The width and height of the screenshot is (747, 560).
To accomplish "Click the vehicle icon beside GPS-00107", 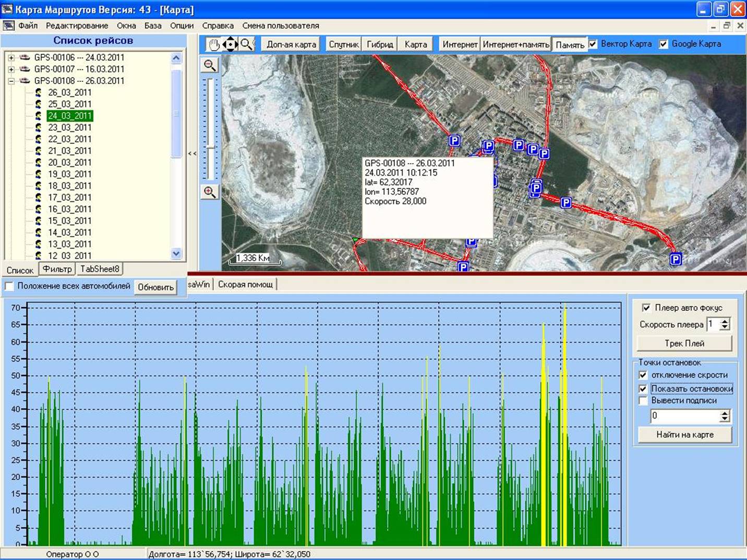I will (25, 69).
